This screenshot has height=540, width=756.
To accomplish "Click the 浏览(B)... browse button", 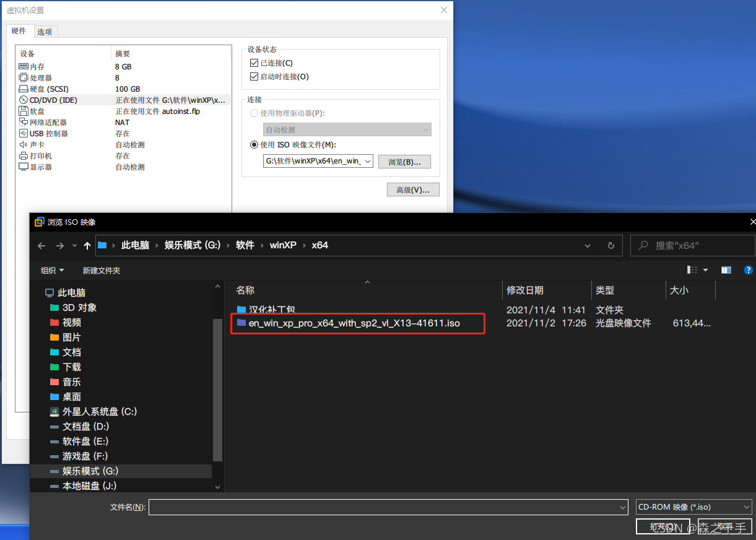I will pos(404,162).
